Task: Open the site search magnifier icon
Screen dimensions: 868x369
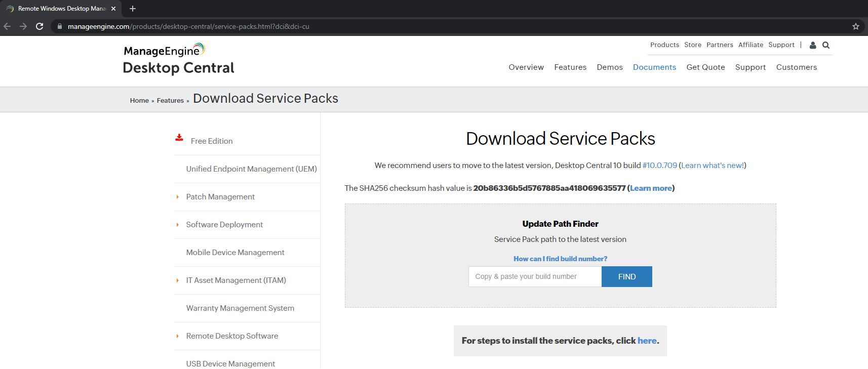Action: click(x=826, y=45)
